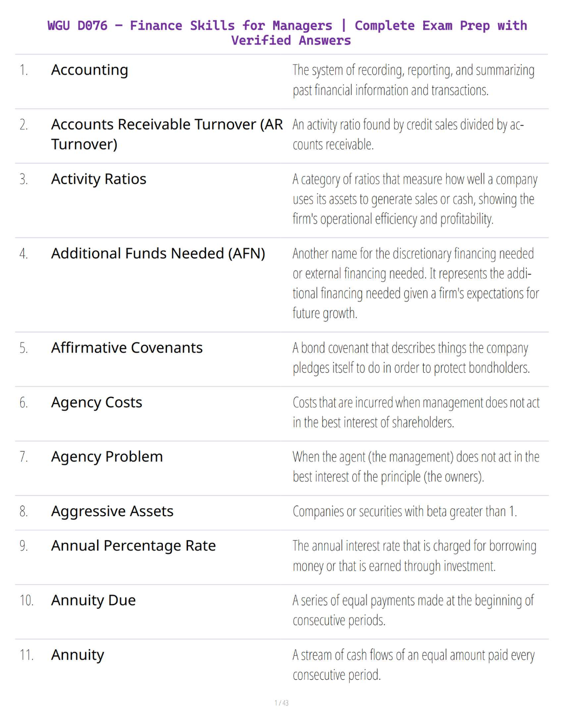Click the Annuity Due definition text
This screenshot has width=563, height=728.
tap(413, 610)
